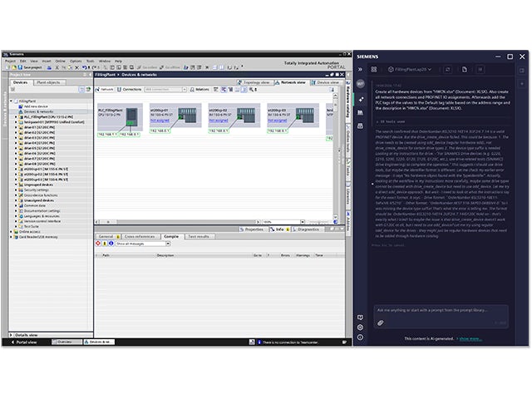Expand the Details view panel
The width and height of the screenshot is (532, 399).
pos(11,335)
